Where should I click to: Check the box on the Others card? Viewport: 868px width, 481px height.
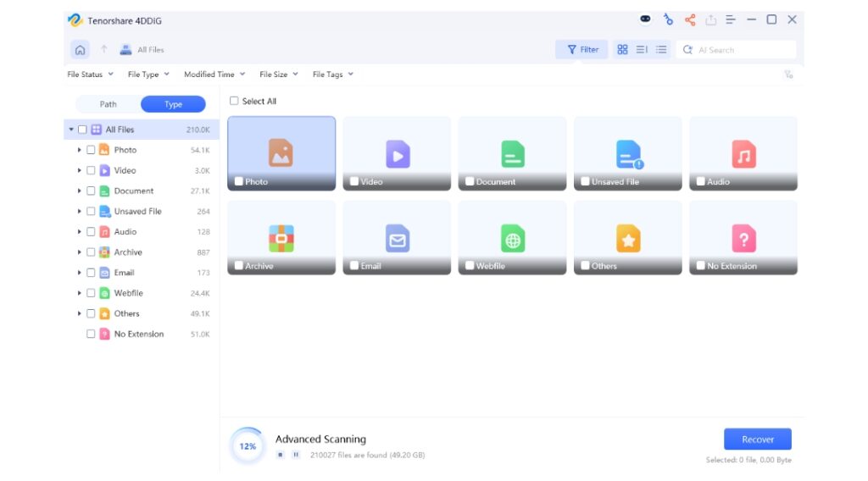[585, 266]
